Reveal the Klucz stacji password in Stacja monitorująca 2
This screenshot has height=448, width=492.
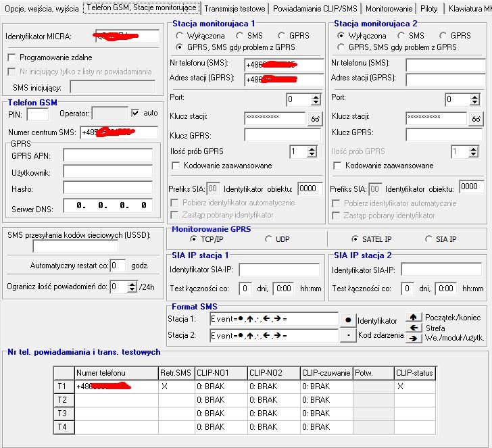[476, 119]
